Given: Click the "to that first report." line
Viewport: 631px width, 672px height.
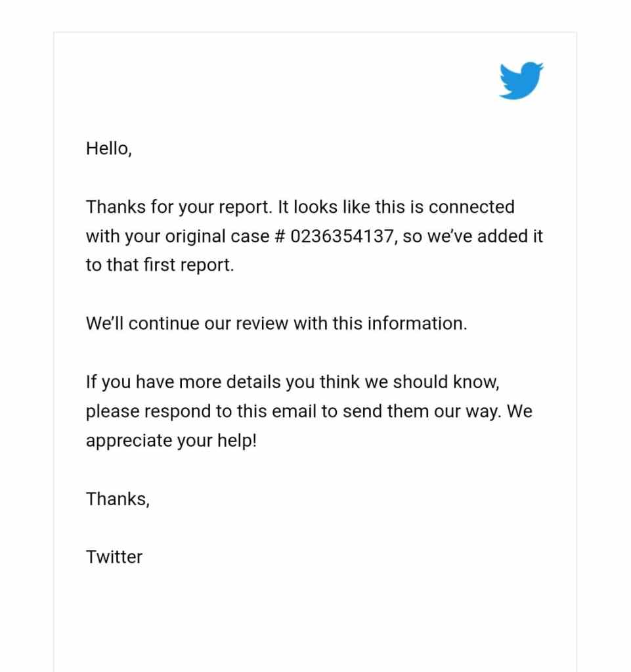Looking at the screenshot, I should [x=160, y=265].
